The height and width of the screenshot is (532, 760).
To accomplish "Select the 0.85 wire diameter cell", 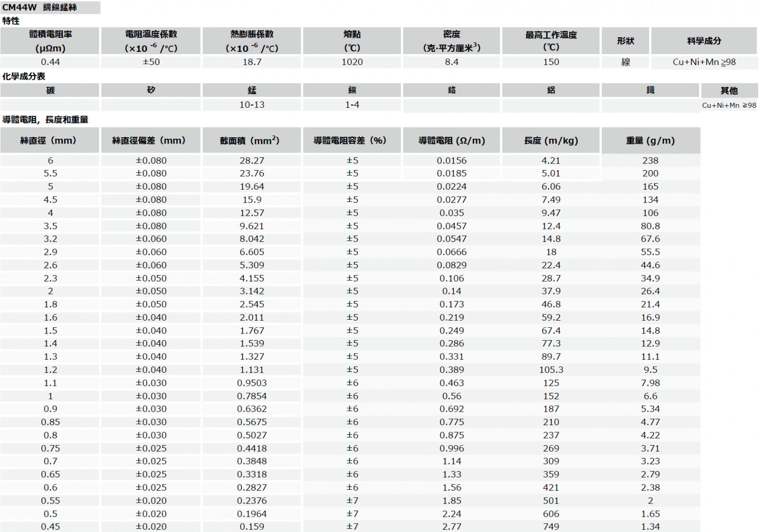I will pyautogui.click(x=50, y=422).
